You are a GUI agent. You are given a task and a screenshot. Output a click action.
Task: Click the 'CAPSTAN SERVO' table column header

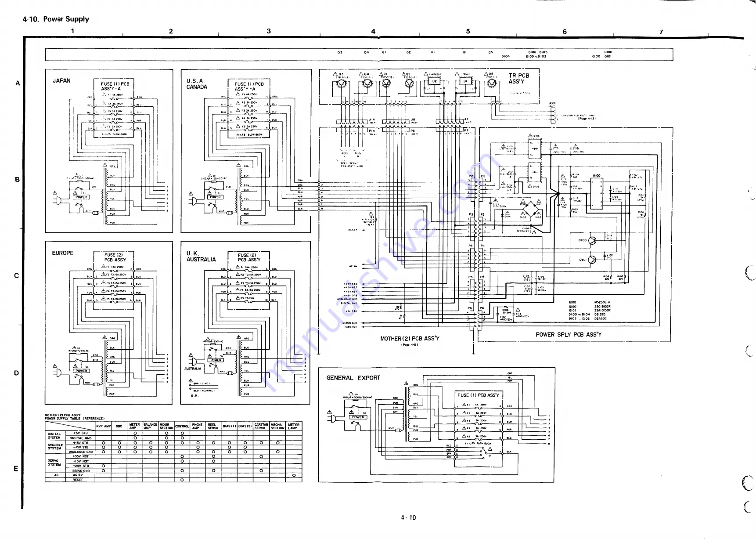point(261,426)
